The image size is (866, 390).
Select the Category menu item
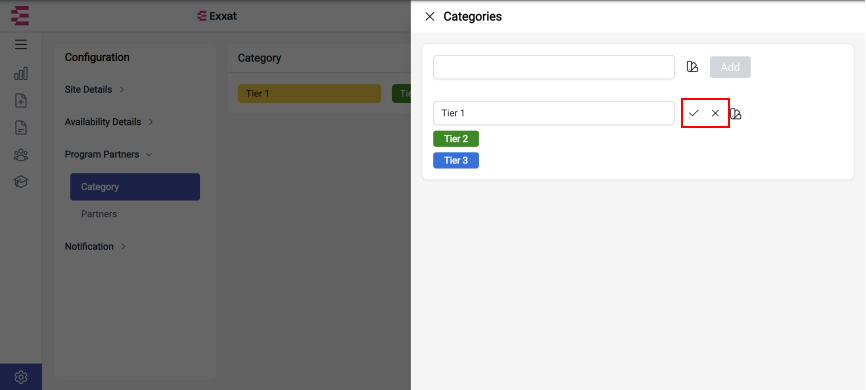pos(135,187)
